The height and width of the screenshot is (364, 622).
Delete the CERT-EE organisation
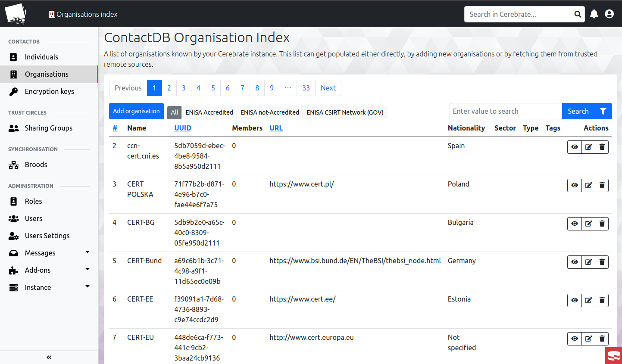pos(602,300)
